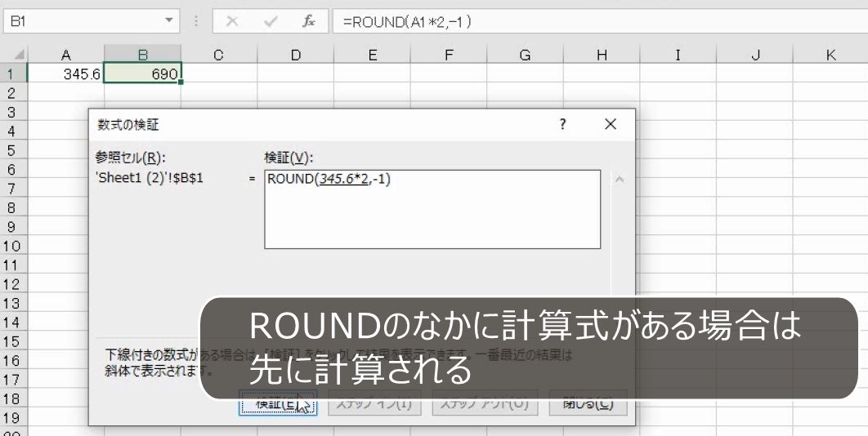Select row 10 header
The image size is (868, 436).
click(13, 246)
